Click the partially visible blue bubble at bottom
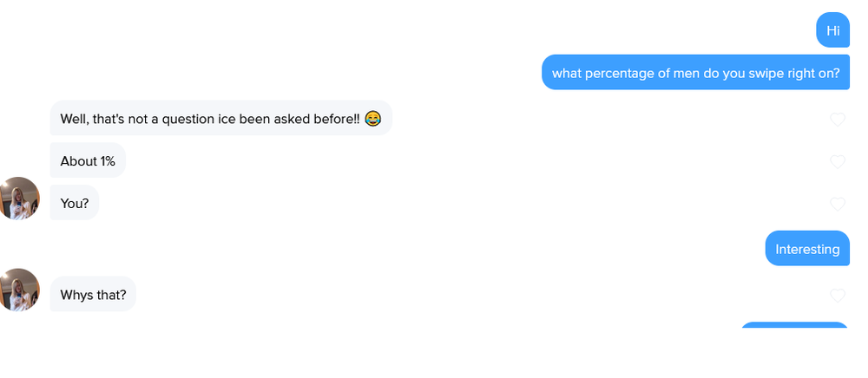This screenshot has width=868, height=378. 794,327
